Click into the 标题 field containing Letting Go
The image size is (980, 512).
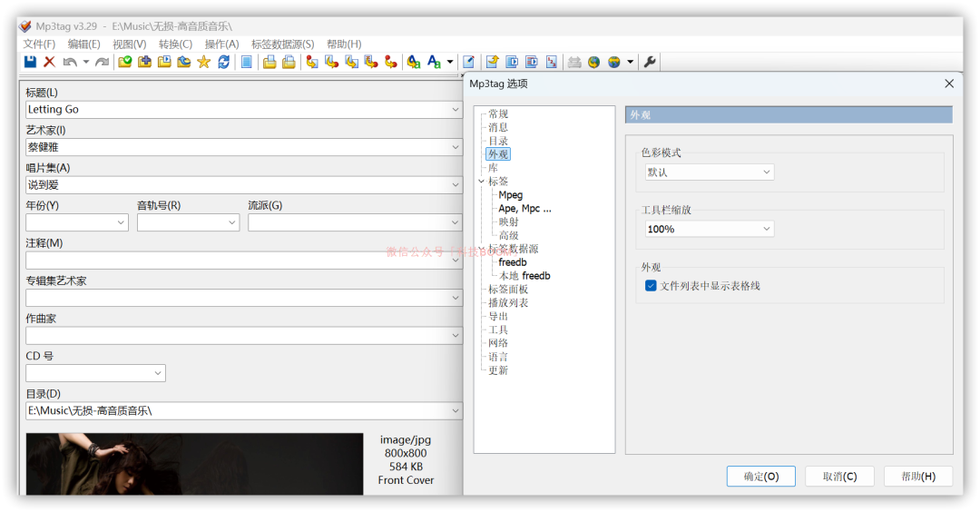click(244, 110)
